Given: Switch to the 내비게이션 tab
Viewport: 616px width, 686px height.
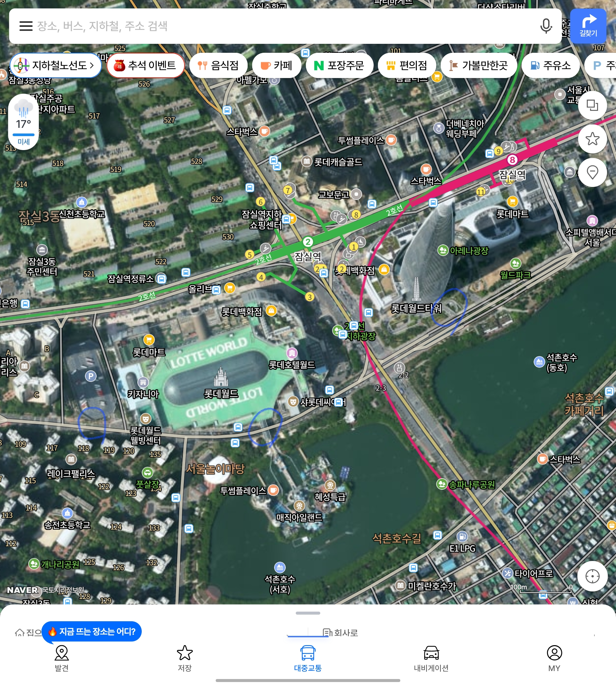Looking at the screenshot, I should pos(431,657).
